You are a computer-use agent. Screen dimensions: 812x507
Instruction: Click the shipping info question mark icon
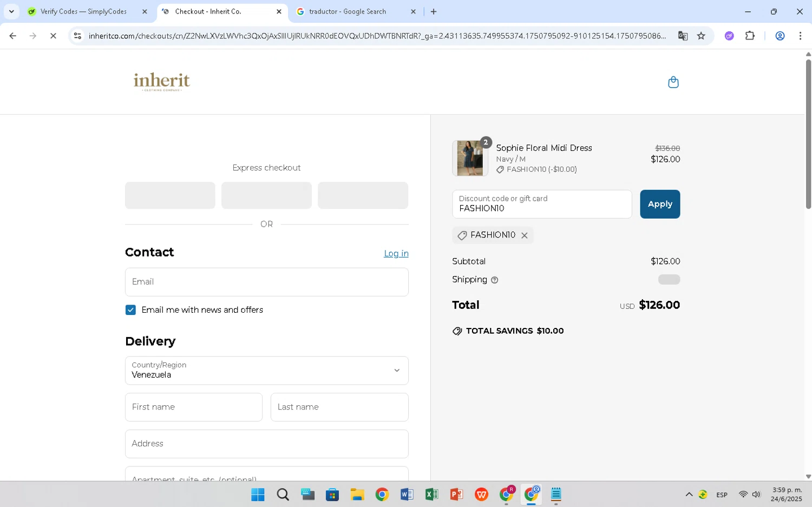pyautogui.click(x=494, y=280)
